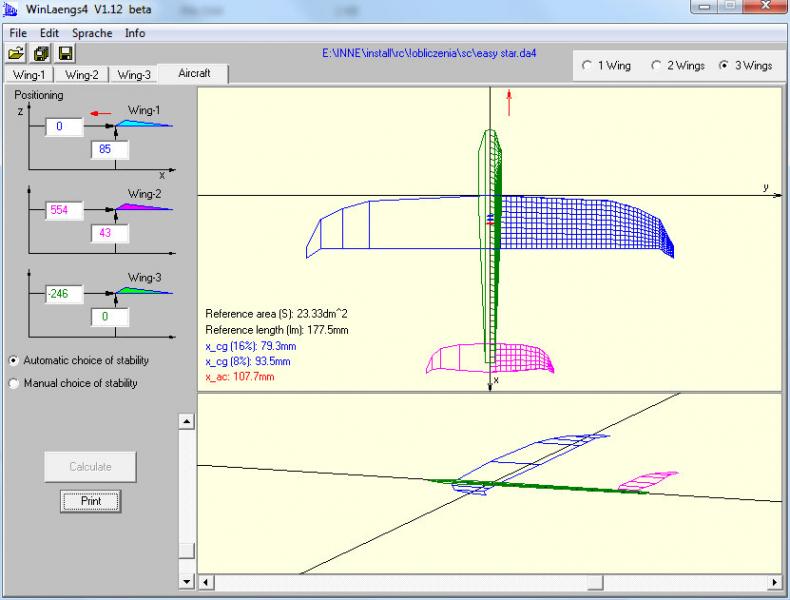Image resolution: width=790 pixels, height=600 pixels.
Task: Click the Calculate button
Action: point(90,466)
